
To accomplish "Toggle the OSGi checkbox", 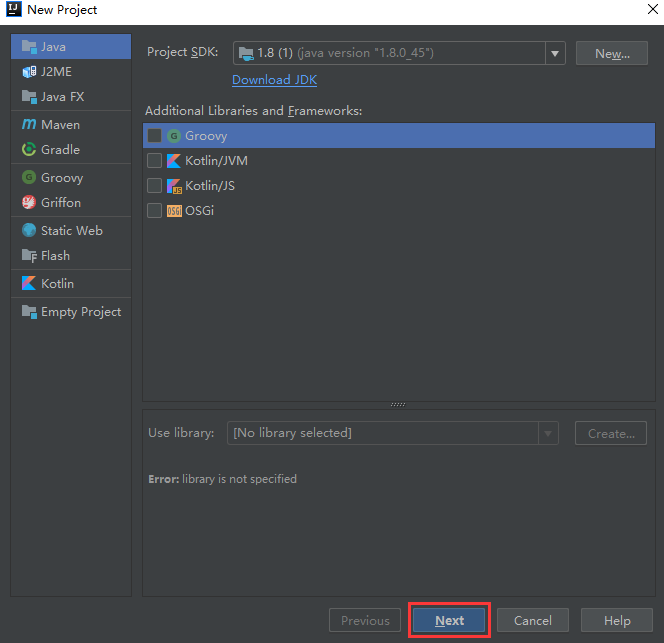I will (x=154, y=211).
